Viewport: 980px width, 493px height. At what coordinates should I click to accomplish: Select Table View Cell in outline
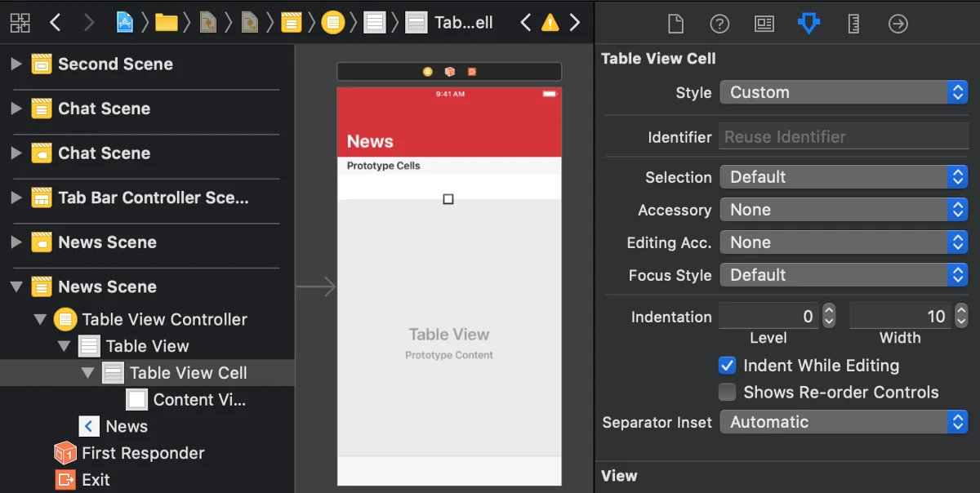(x=188, y=373)
